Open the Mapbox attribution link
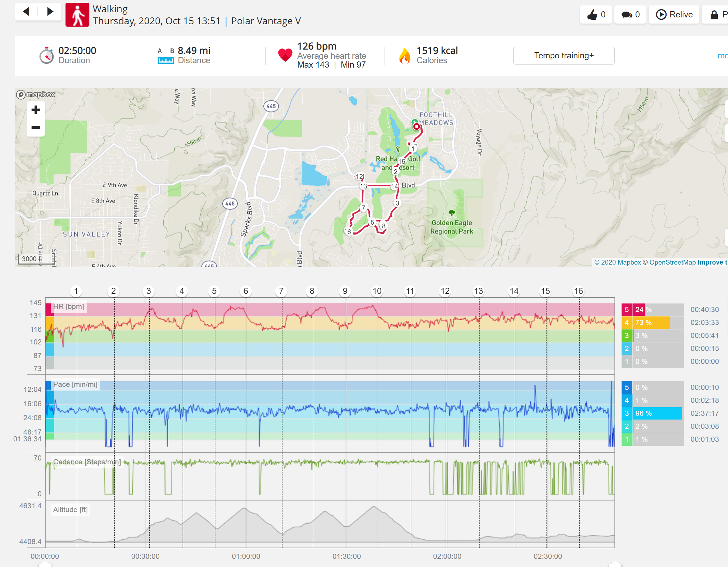 pyautogui.click(x=617, y=262)
